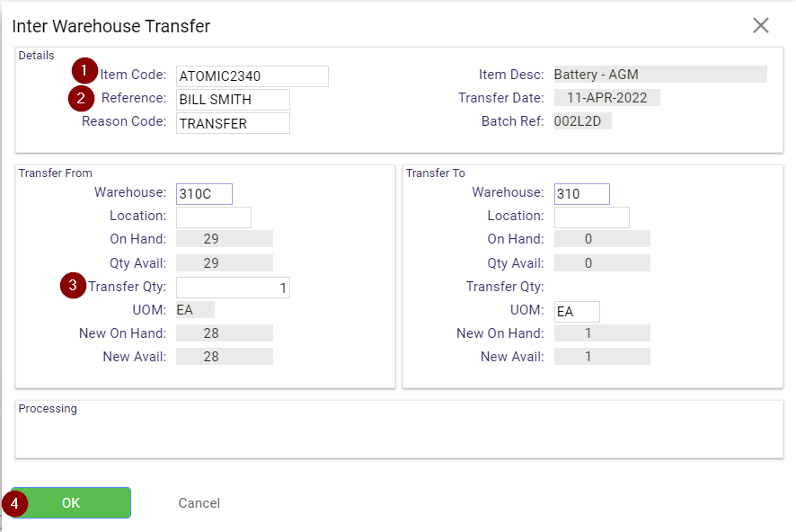Click the Item Desc Battery - AGM field

point(660,74)
